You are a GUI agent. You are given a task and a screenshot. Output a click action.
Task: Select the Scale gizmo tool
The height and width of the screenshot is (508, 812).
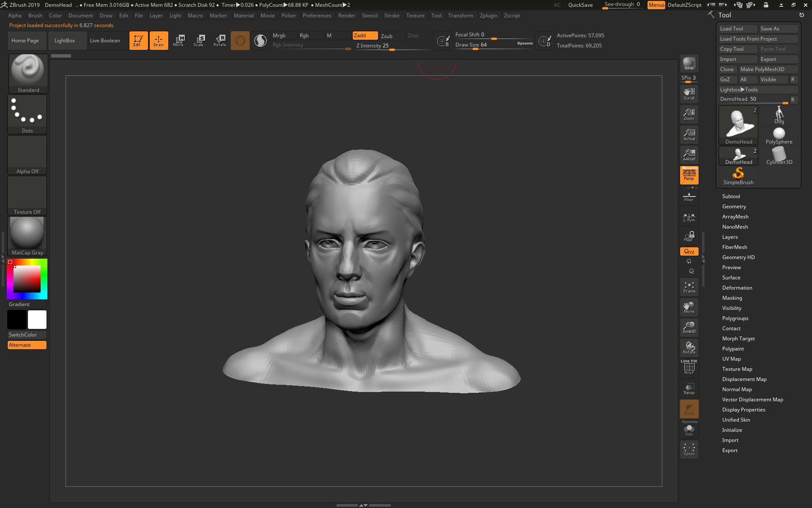coord(198,41)
